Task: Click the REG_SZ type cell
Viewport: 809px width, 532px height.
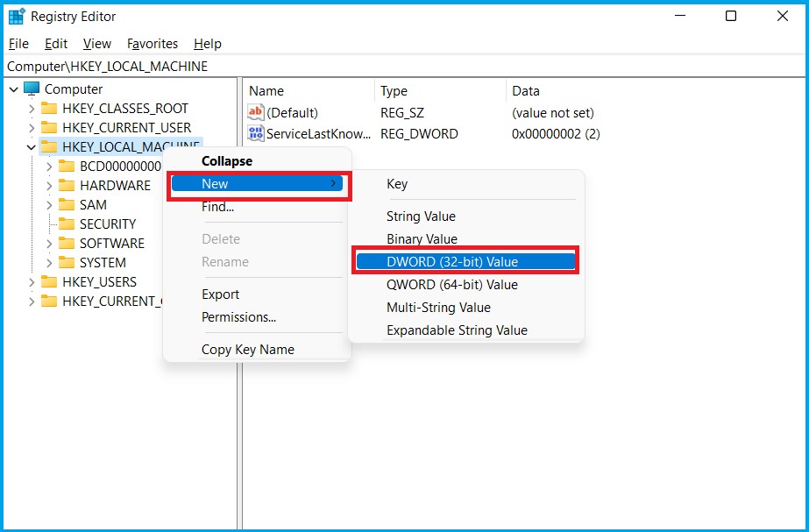Action: click(402, 112)
